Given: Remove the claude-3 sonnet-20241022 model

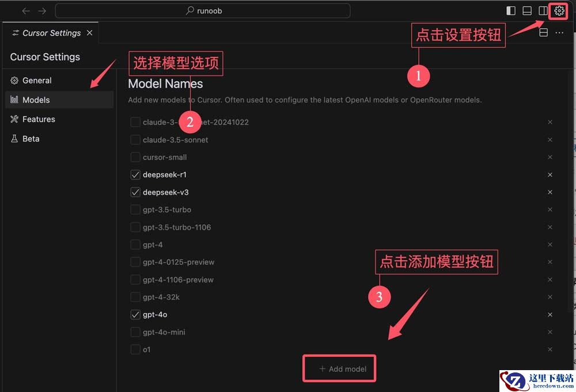Looking at the screenshot, I should point(550,122).
